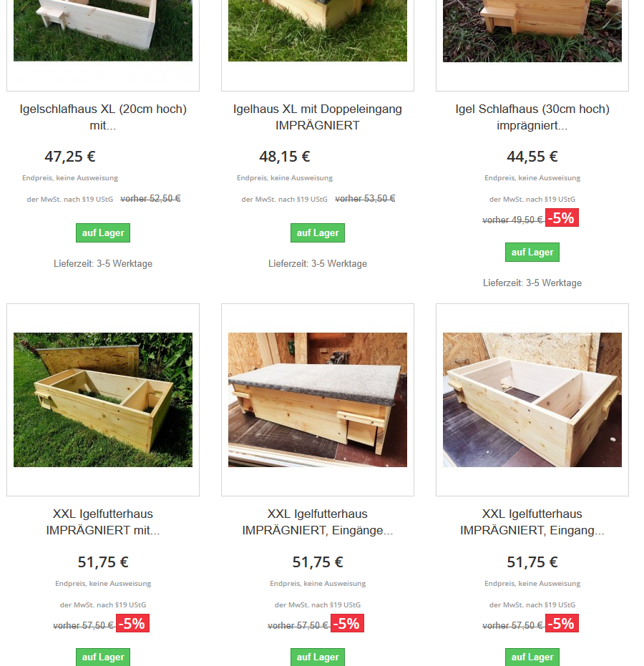644x666 pixels.
Task: Open the XXL Igelfutterhaus IMPRÄGNIERT, Eingänge... title
Action: (317, 522)
